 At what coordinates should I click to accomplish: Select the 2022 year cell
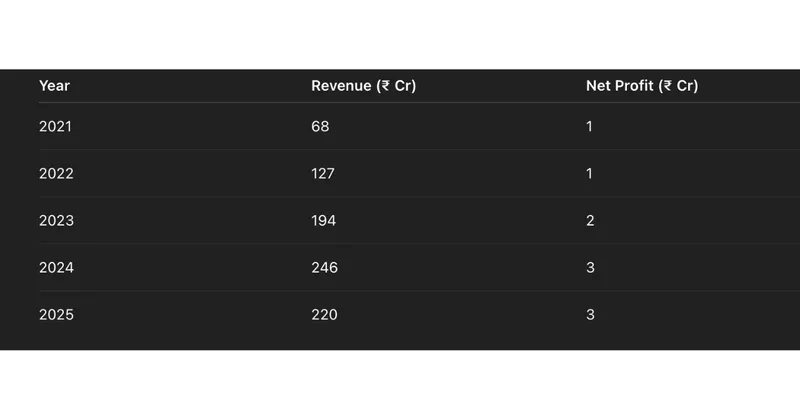point(56,173)
